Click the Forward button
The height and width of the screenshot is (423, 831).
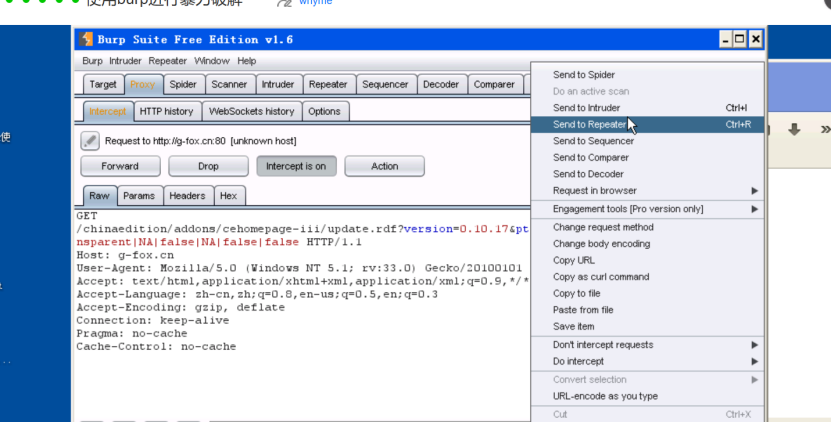pyautogui.click(x=120, y=166)
